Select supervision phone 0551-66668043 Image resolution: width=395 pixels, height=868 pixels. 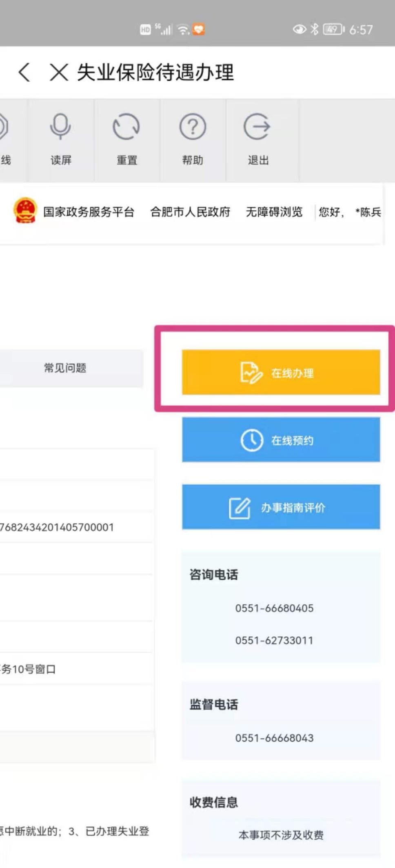pyautogui.click(x=274, y=738)
